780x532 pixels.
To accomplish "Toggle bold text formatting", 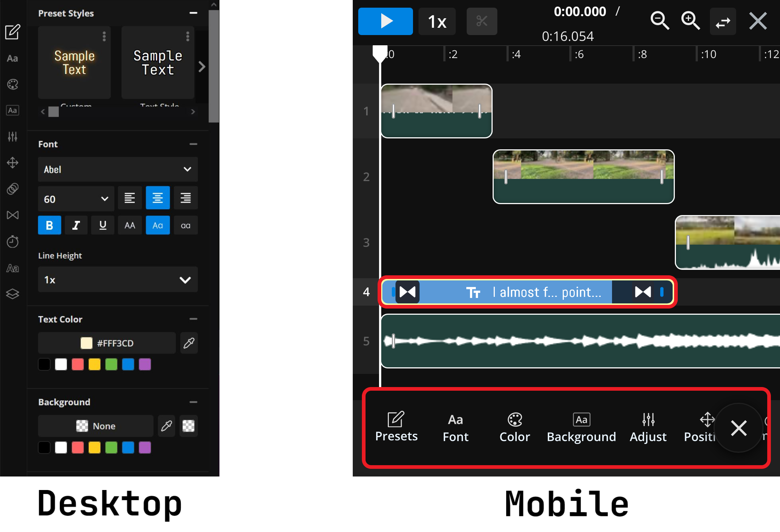I will (50, 225).
